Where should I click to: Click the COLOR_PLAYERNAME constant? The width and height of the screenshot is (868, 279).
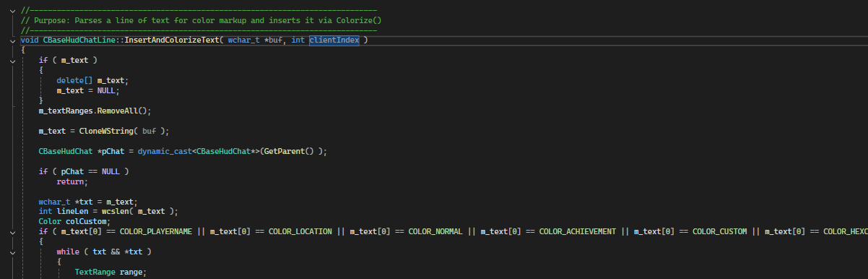click(x=156, y=231)
